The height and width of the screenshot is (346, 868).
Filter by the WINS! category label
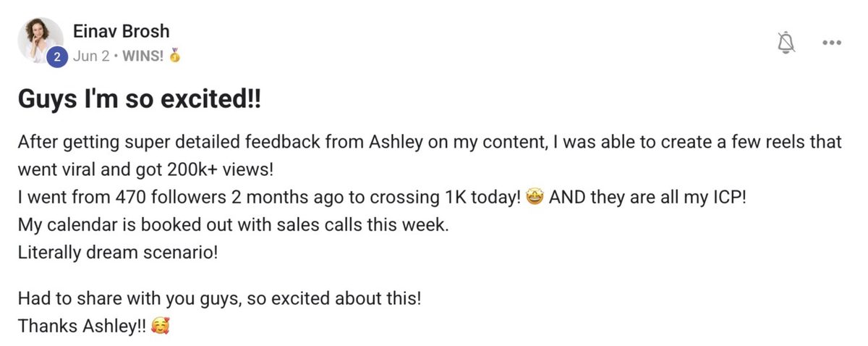[x=141, y=56]
